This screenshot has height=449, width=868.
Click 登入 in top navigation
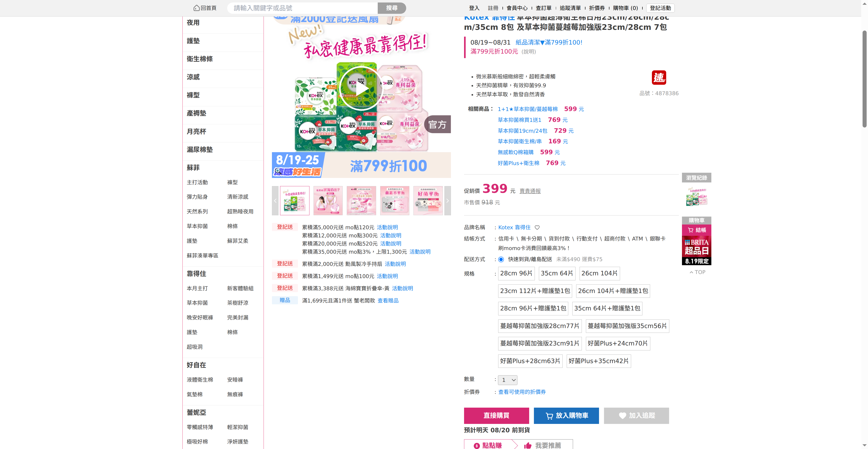point(474,8)
